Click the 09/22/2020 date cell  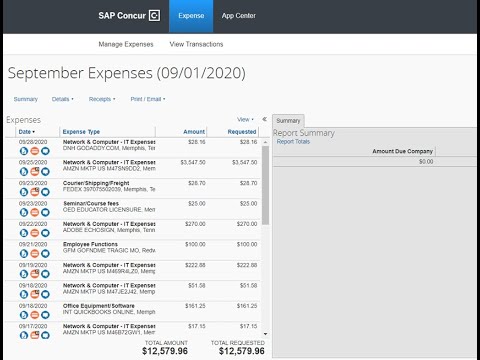pyautogui.click(x=33, y=224)
